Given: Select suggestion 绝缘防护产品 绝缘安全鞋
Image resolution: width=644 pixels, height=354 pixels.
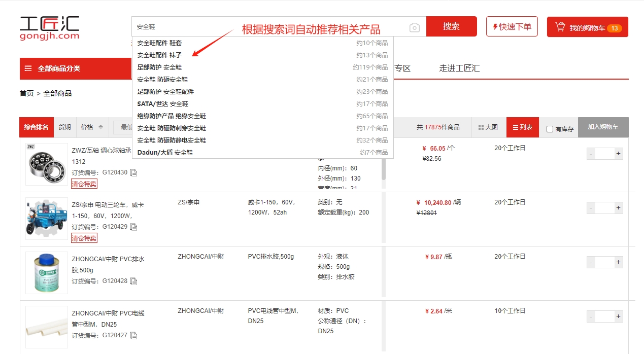Looking at the screenshot, I should tap(262, 116).
